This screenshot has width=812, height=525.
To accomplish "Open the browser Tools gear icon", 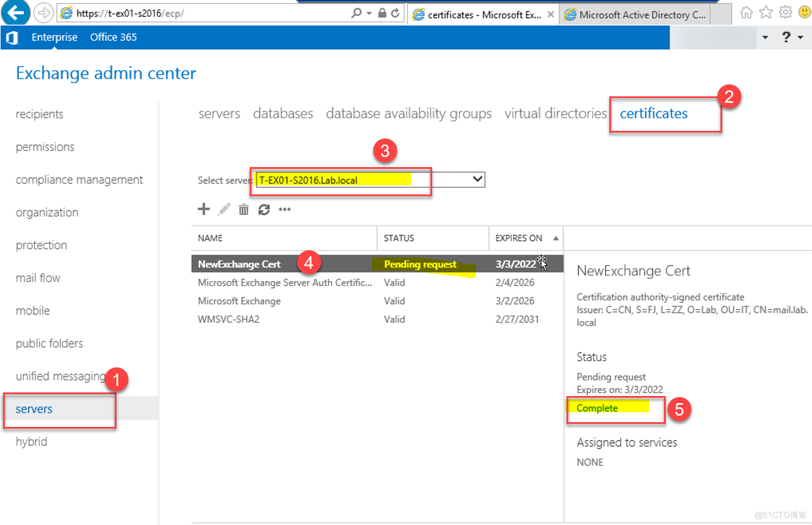I will click(x=785, y=12).
